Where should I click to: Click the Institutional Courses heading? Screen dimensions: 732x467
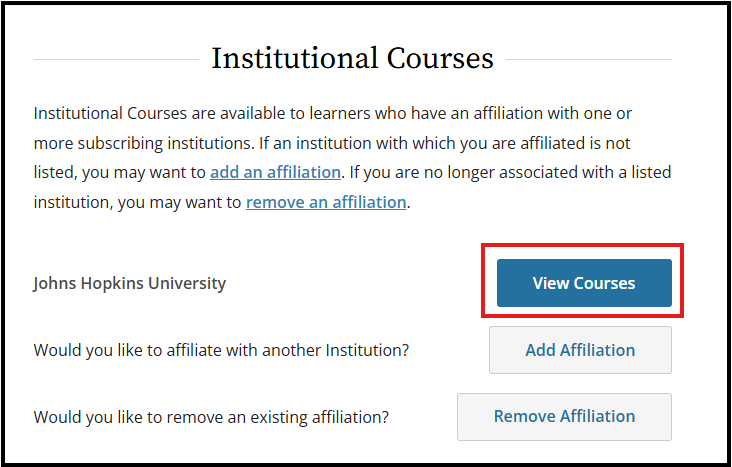tap(352, 58)
